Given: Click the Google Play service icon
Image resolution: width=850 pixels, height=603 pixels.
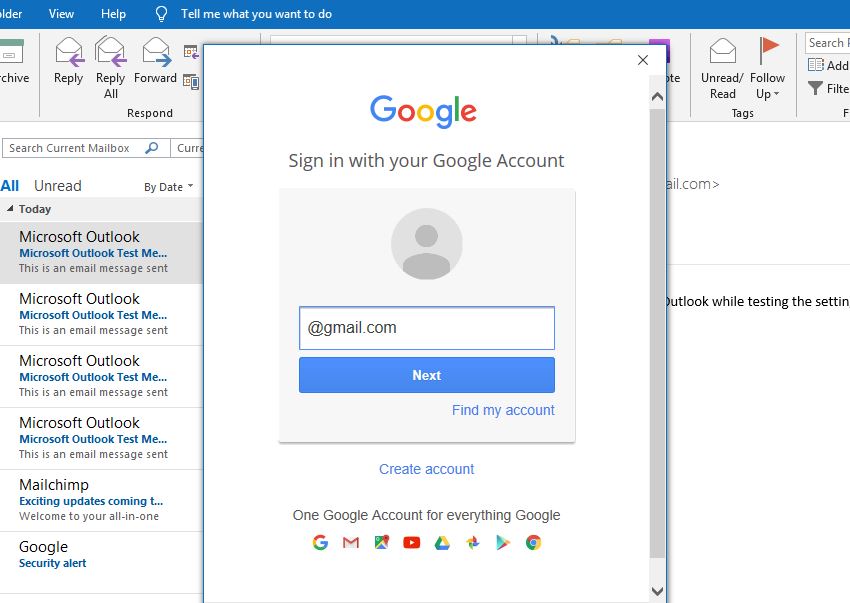Looking at the screenshot, I should (x=503, y=542).
